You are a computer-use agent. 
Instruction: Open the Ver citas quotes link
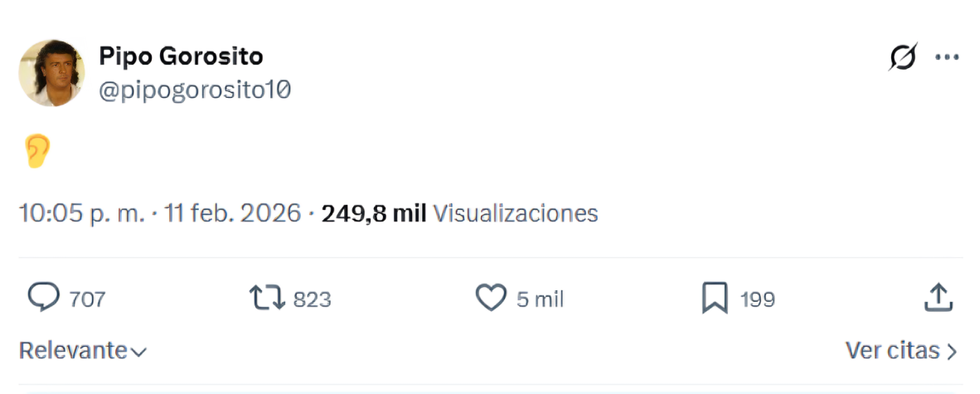click(900, 350)
